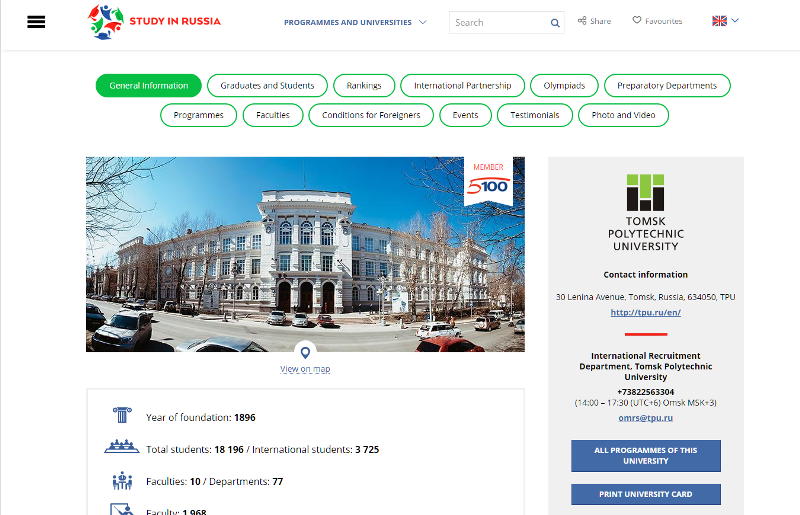Click the search magnifier icon
Screen dimensions: 800x515
click(x=555, y=23)
